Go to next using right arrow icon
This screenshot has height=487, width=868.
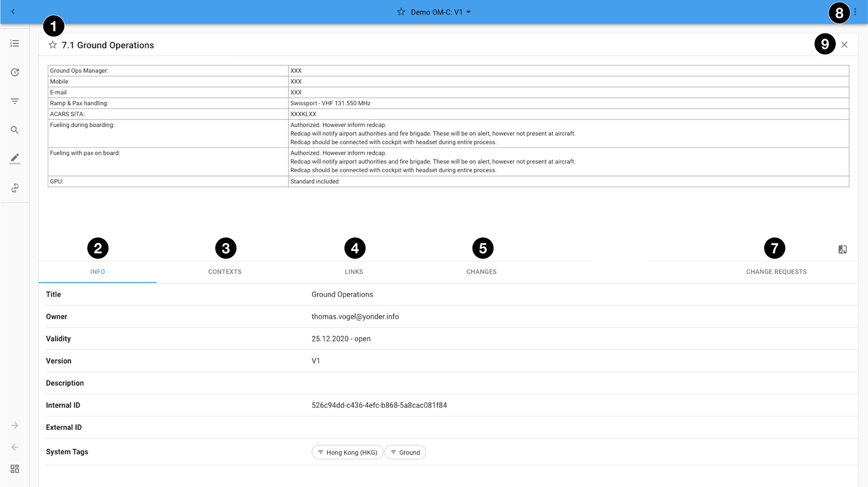point(15,426)
